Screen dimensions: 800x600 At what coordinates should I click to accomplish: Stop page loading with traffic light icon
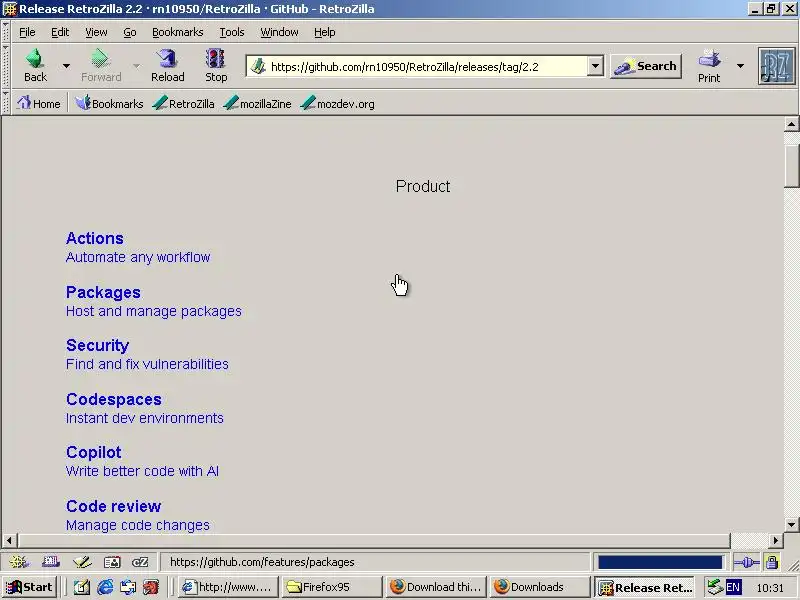coord(216,65)
